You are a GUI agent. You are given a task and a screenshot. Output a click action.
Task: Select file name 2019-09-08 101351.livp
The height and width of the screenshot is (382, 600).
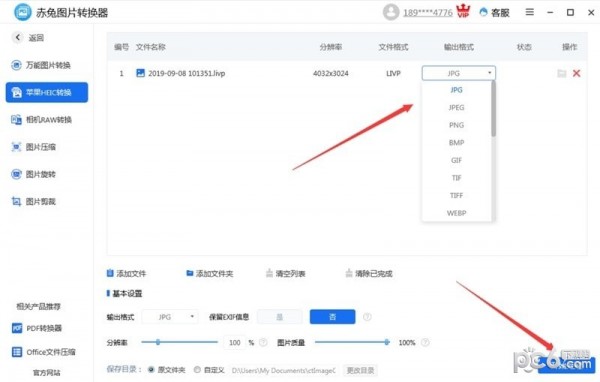click(186, 73)
